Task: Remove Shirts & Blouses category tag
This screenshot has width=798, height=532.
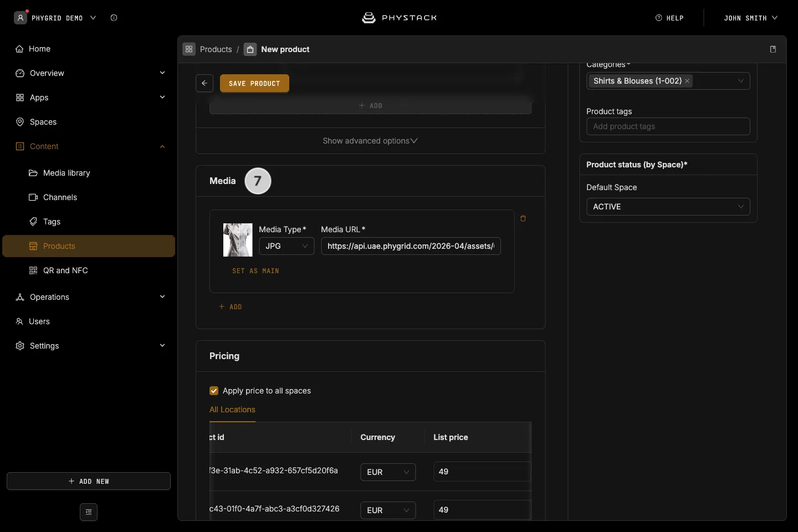Action: point(687,81)
